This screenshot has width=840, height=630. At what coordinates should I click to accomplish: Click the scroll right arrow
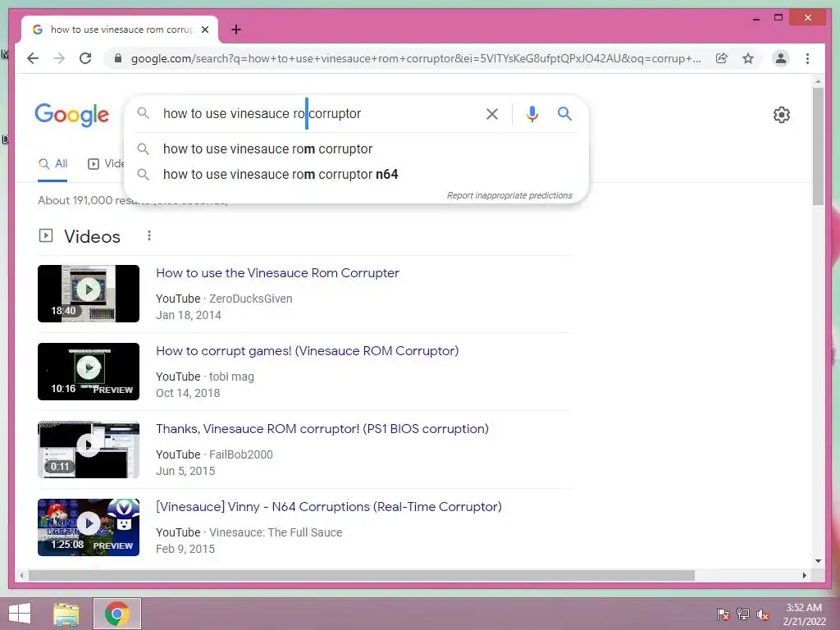click(804, 575)
